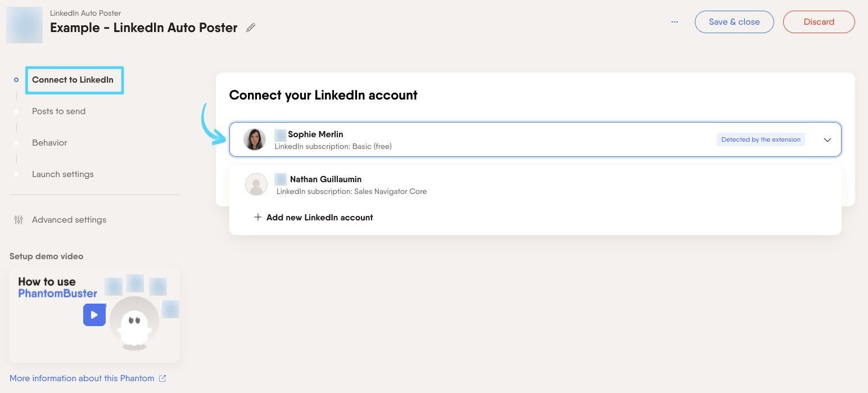
Task: Open Advanced settings
Action: click(69, 220)
